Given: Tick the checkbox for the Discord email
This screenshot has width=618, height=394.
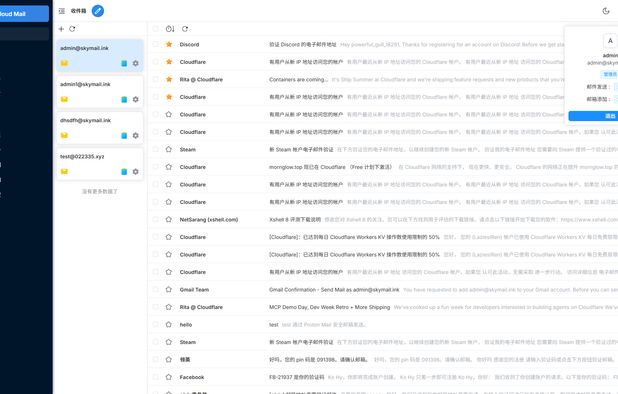Looking at the screenshot, I should (x=156, y=44).
